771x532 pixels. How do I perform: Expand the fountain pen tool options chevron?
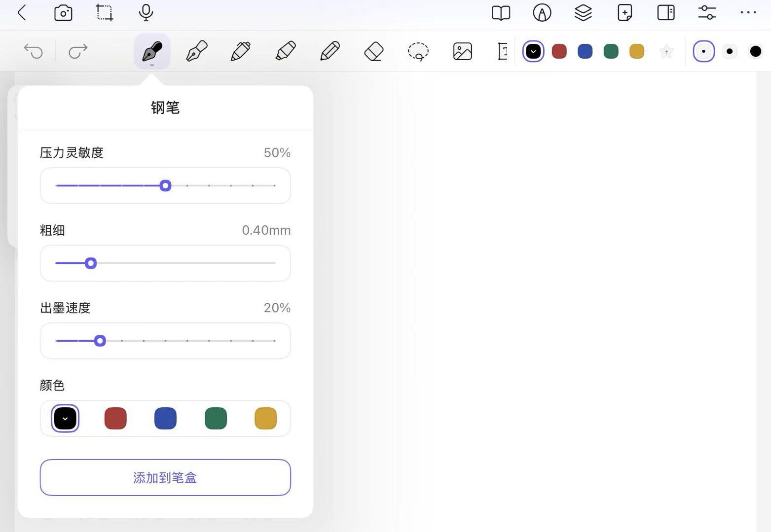coord(152,64)
